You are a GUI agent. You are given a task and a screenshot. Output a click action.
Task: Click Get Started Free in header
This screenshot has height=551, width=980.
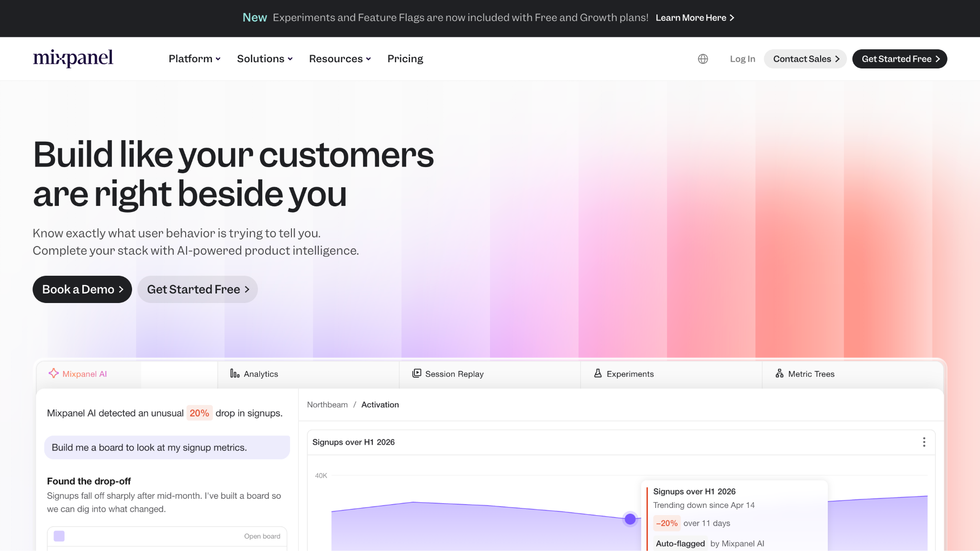(900, 59)
